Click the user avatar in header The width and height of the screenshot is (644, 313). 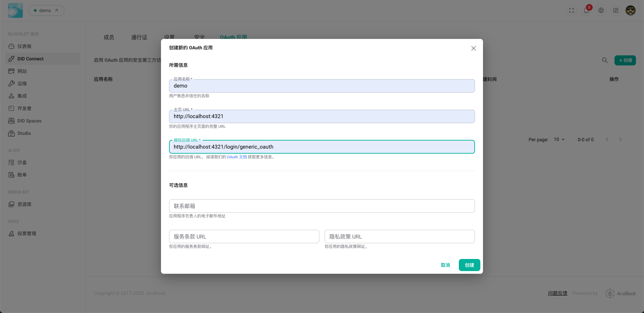[x=631, y=10]
